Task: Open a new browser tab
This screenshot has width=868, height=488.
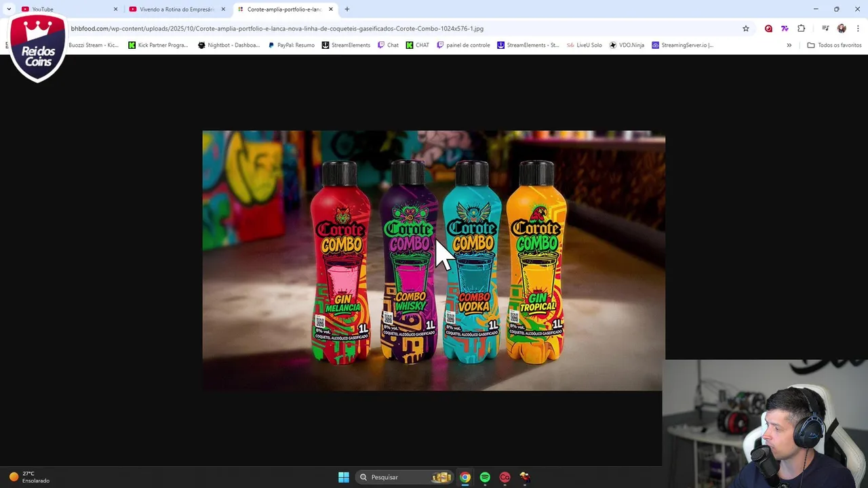Action: tap(347, 9)
